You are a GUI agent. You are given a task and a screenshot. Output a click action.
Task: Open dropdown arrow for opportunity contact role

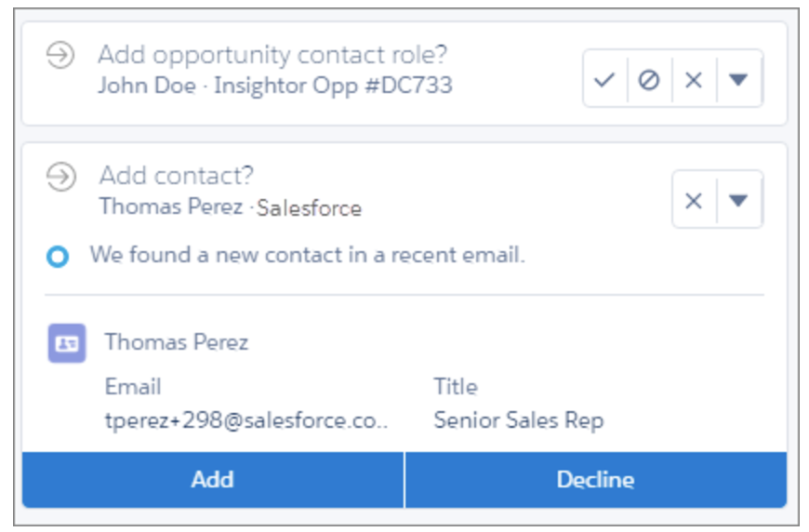[738, 80]
